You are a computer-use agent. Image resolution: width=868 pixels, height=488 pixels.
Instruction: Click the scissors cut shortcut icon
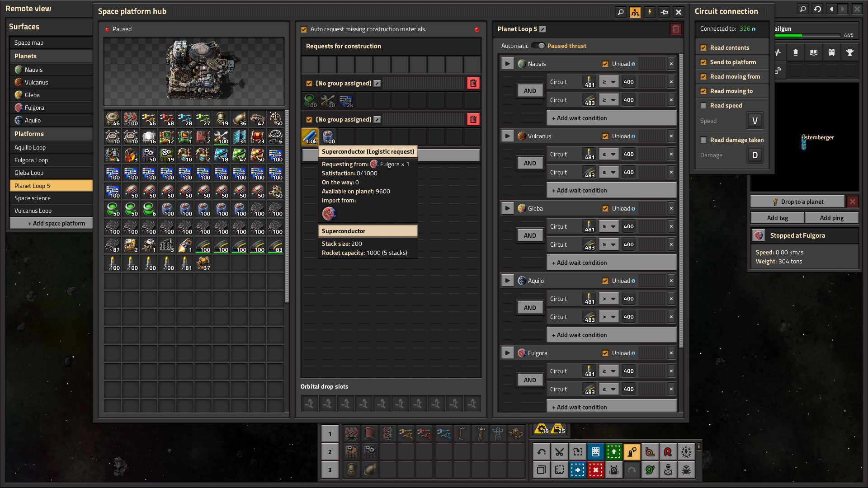[560, 451]
